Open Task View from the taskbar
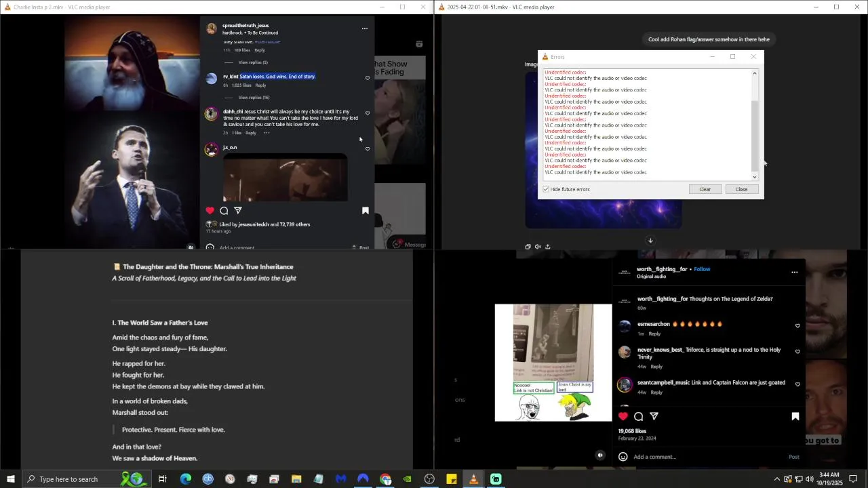868x488 pixels. tap(163, 479)
